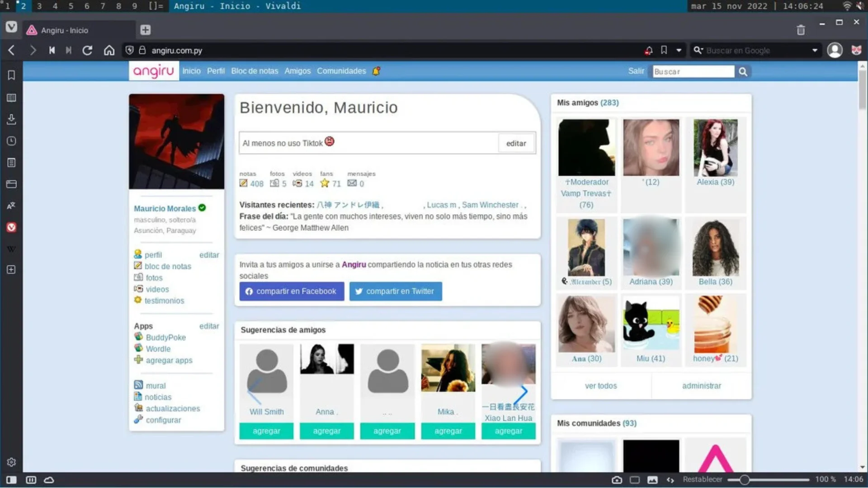868x488 pixels.
Task: Open the browser profile avatar icon
Action: [x=835, y=50]
